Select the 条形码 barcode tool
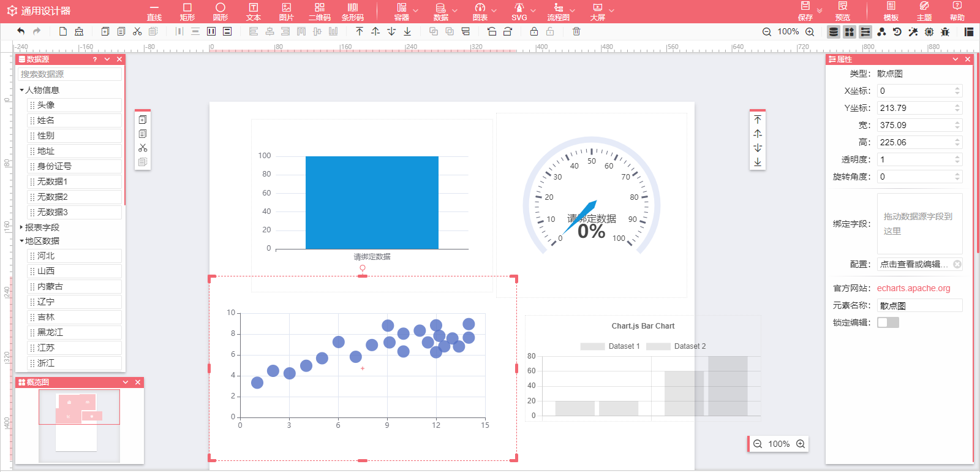The image size is (980, 472). pyautogui.click(x=353, y=12)
